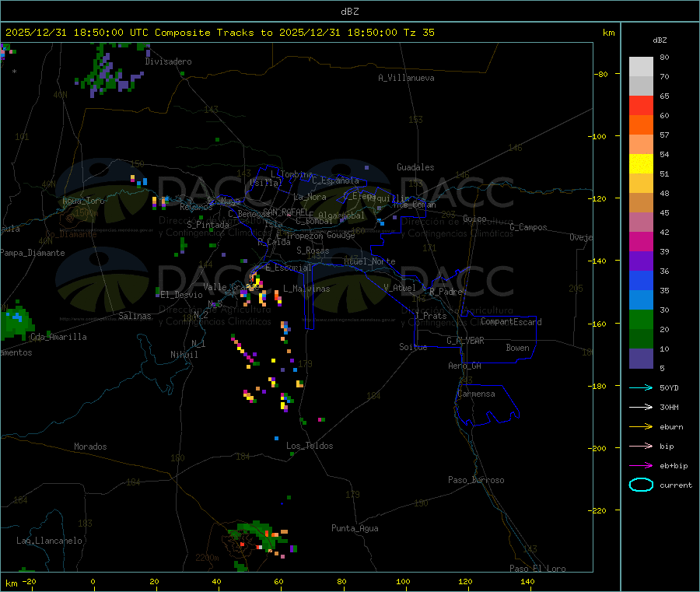Click the 'Paso_Barroso' map label

coord(476,480)
